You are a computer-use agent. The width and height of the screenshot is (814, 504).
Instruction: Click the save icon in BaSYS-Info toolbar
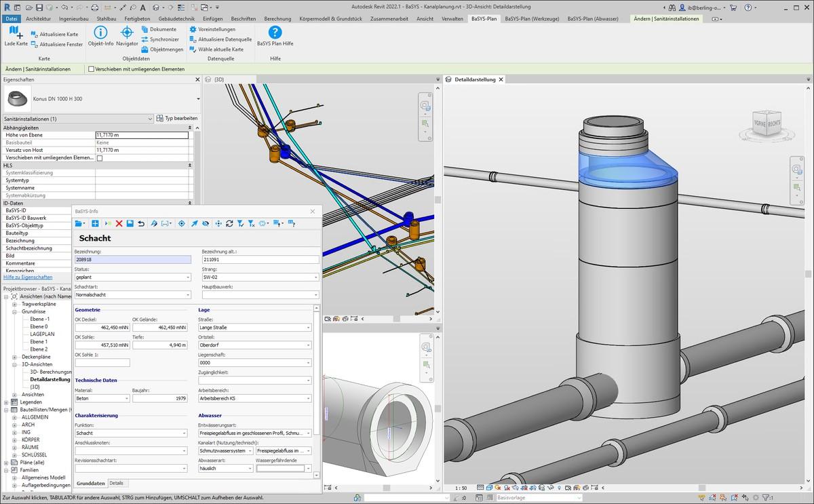click(x=130, y=224)
